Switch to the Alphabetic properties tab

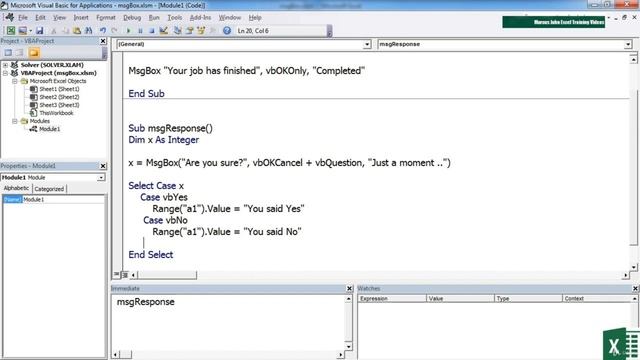pyautogui.click(x=16, y=188)
